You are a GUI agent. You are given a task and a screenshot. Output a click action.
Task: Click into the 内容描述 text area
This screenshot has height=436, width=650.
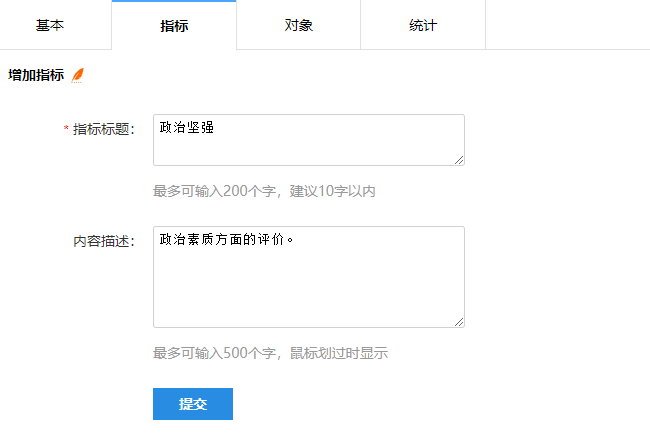(x=309, y=277)
